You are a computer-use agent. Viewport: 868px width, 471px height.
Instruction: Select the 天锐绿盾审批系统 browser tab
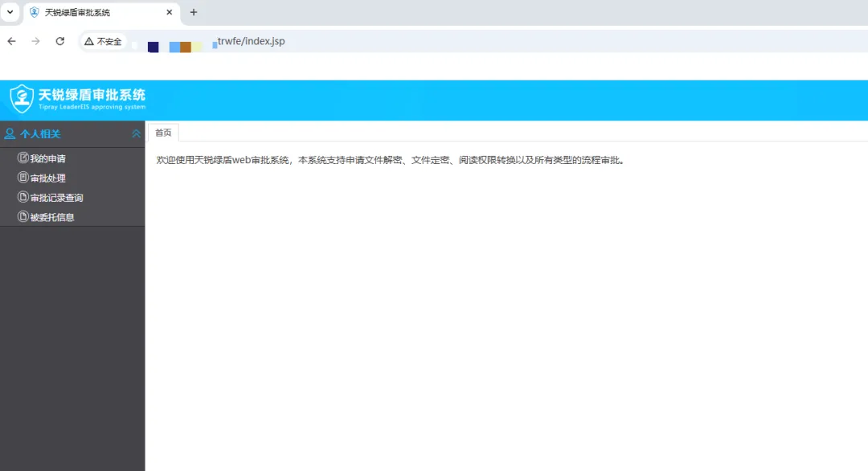(101, 12)
